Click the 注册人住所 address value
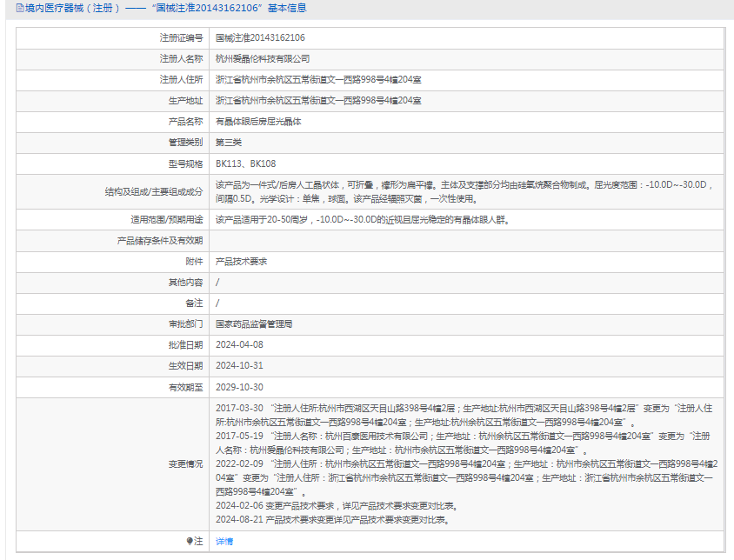734x560 pixels. click(318, 80)
